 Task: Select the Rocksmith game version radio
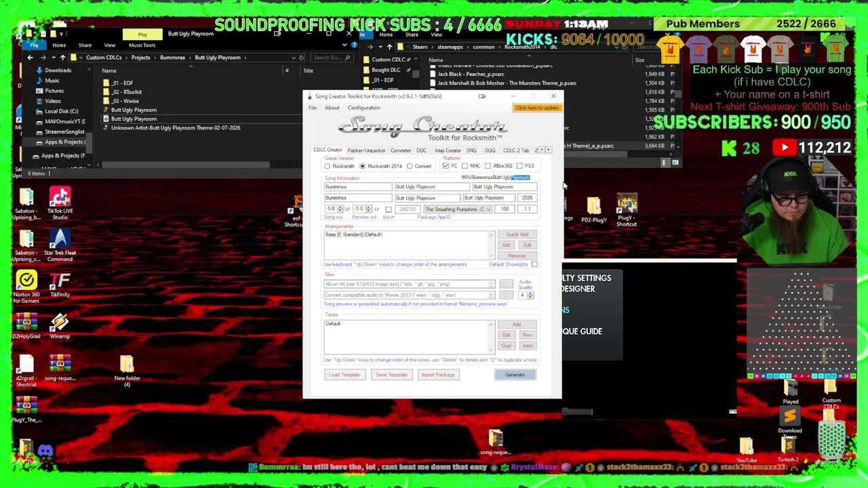coord(327,166)
